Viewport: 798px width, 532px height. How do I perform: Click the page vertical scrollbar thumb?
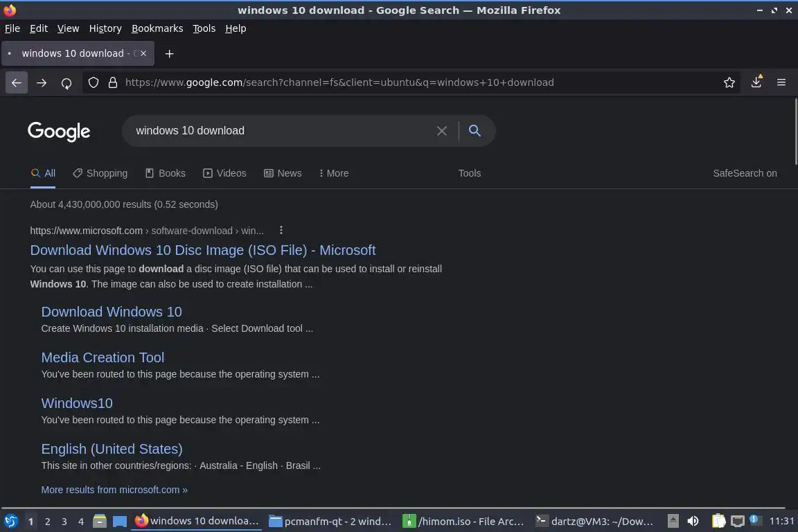795,132
